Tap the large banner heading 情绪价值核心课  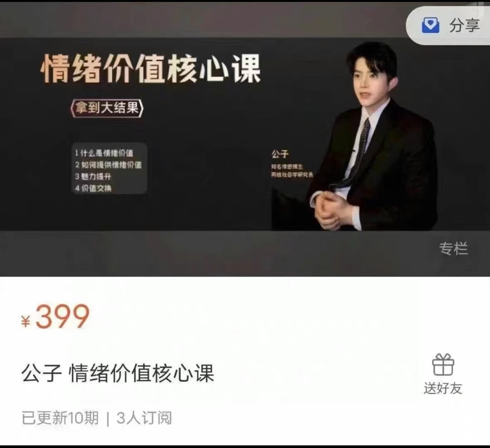point(151,69)
